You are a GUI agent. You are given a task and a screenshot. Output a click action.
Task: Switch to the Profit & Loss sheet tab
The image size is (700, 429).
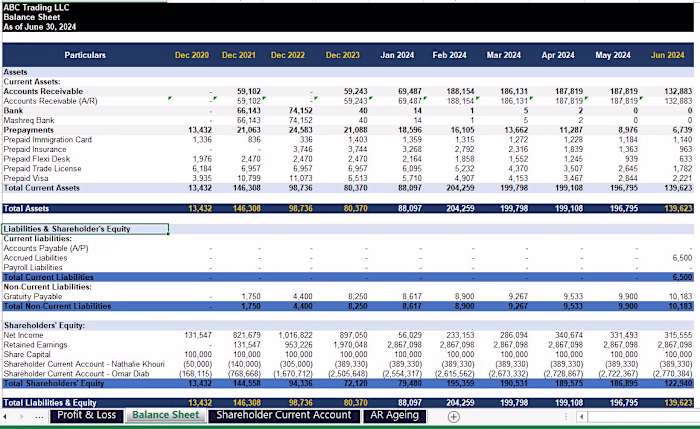86,416
